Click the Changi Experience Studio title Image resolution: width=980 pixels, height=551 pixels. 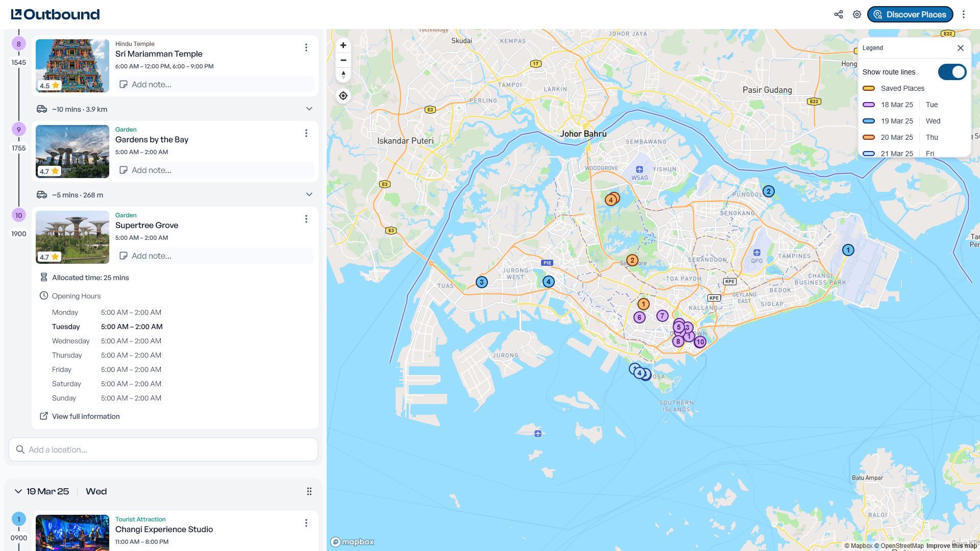tap(164, 529)
